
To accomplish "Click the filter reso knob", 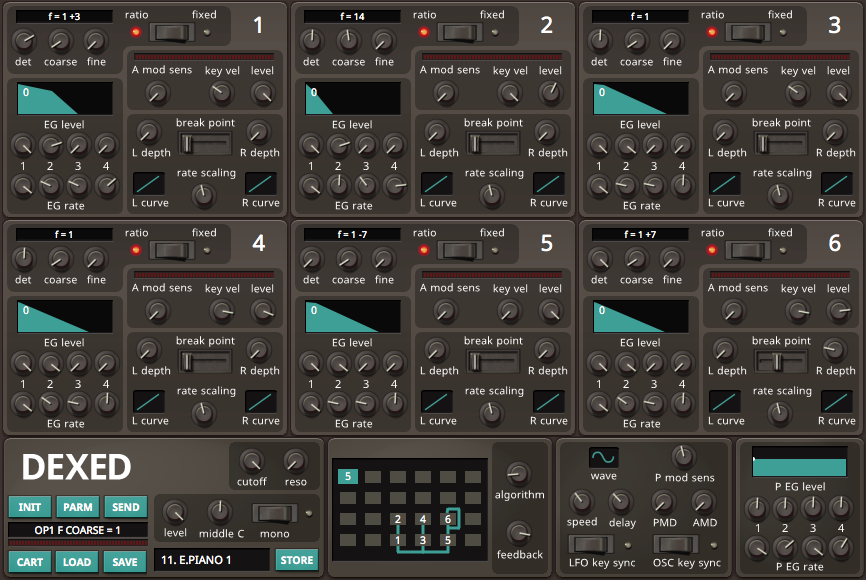I will click(x=295, y=461).
